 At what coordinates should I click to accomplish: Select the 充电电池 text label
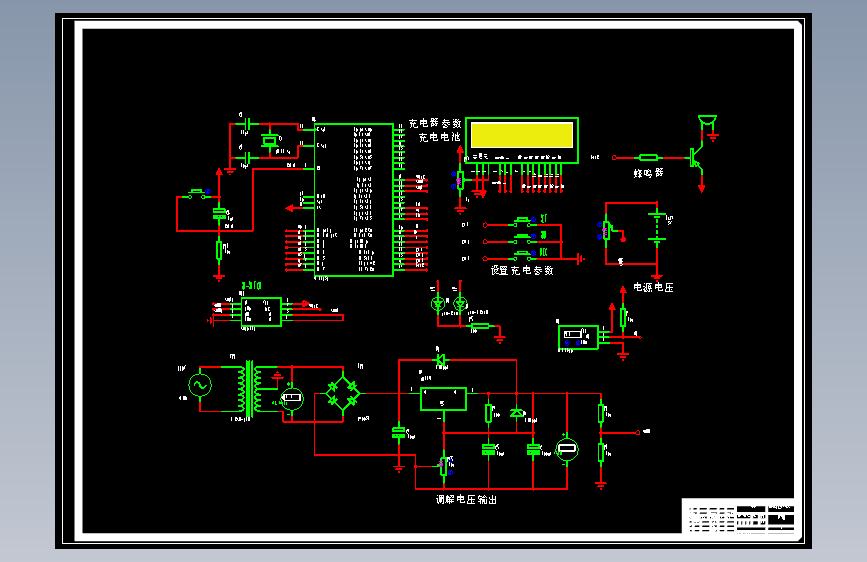[x=440, y=137]
